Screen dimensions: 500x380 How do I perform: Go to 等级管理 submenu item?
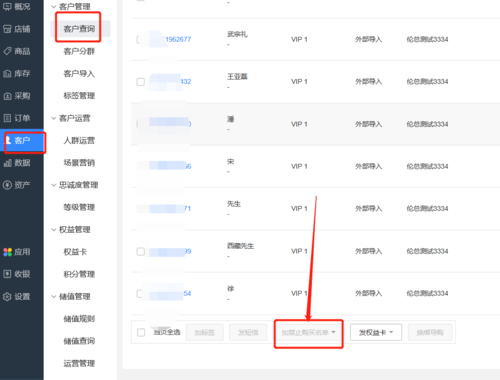pyautogui.click(x=79, y=207)
